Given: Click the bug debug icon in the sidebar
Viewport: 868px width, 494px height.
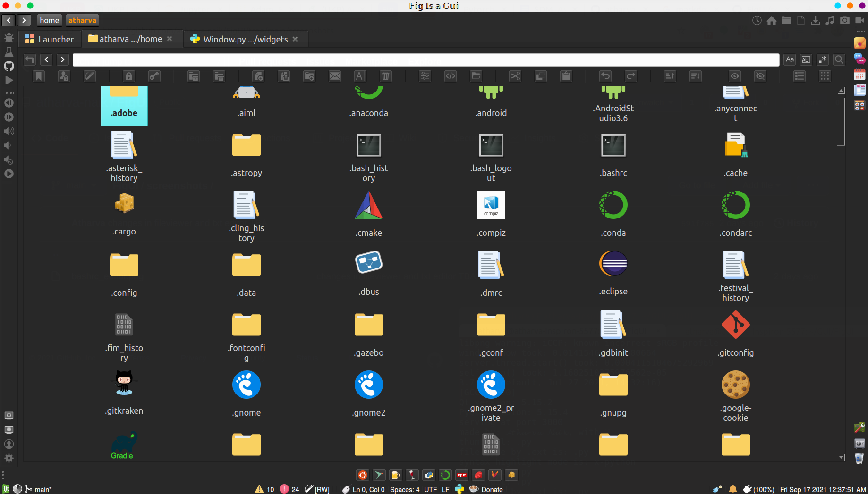Looking at the screenshot, I should (9, 38).
